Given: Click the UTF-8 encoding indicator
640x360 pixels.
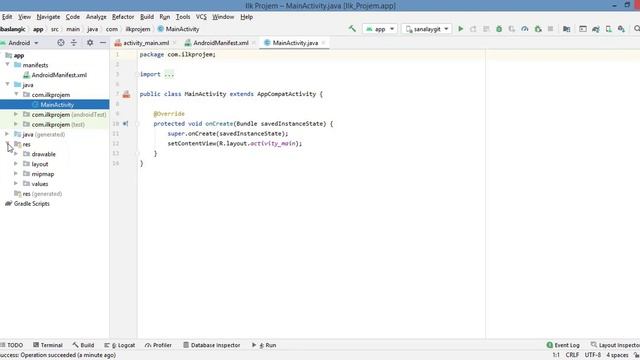Looking at the screenshot, I should [x=593, y=355].
